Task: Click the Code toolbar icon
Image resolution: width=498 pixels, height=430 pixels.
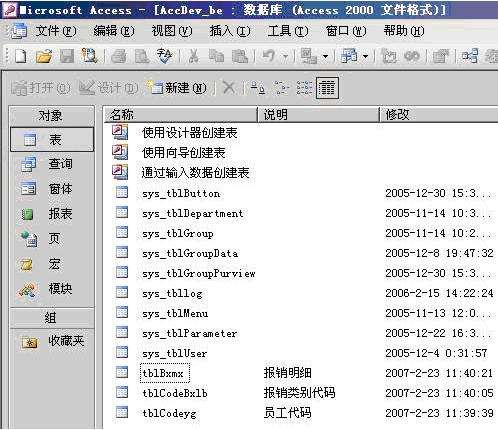Action: (x=389, y=56)
